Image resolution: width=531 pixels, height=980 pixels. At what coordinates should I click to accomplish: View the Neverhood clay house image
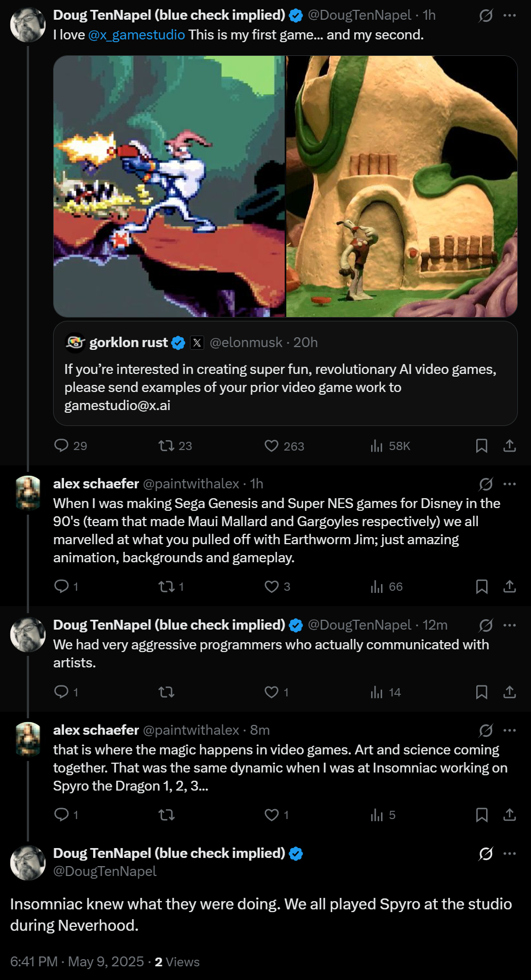(x=402, y=186)
